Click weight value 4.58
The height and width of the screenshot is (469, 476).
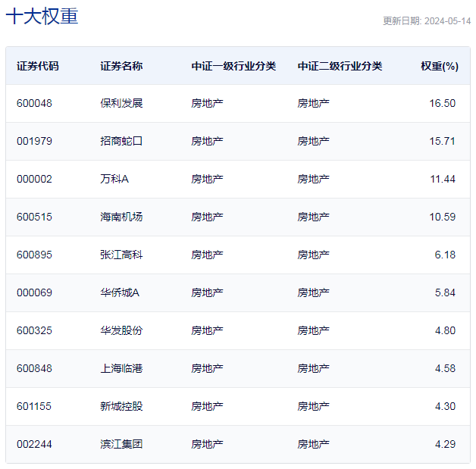pyautogui.click(x=445, y=368)
